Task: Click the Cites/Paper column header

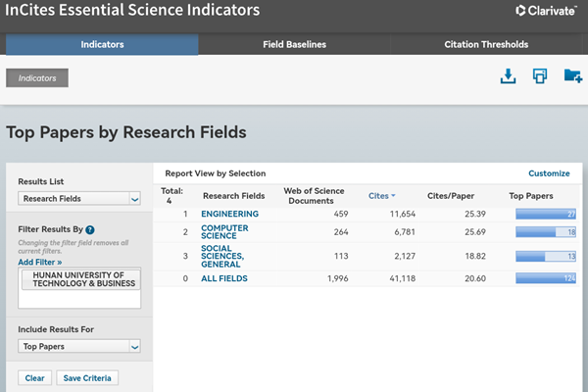Action: (x=451, y=196)
